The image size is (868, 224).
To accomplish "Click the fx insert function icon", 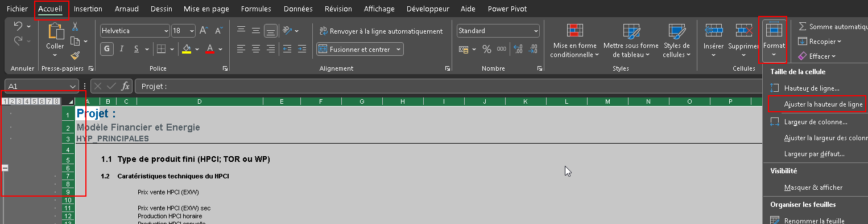I will point(125,86).
